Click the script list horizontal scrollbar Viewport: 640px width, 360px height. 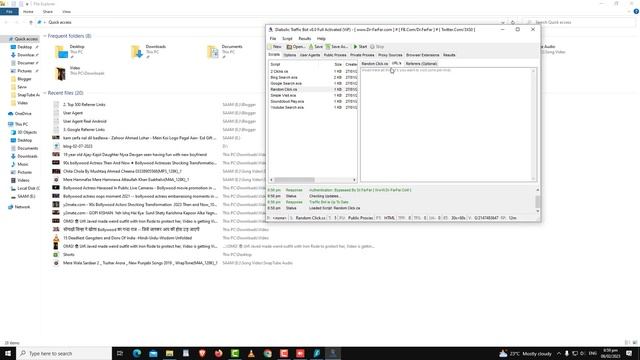pos(313,180)
